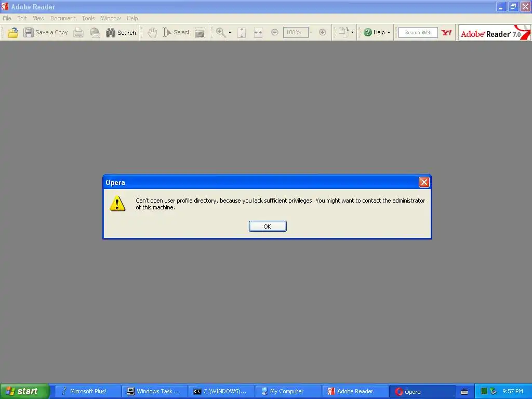Open the View menu
Screen dimensions: 532x399
pos(38,18)
